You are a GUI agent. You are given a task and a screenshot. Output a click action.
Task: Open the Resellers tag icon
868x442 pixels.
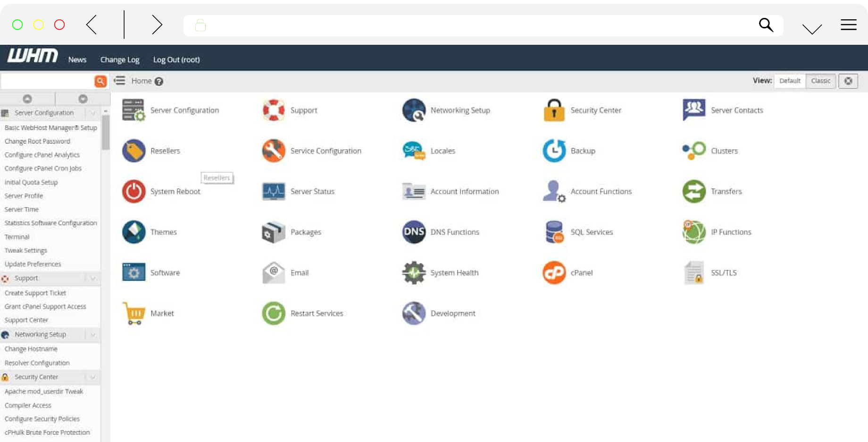(x=134, y=151)
